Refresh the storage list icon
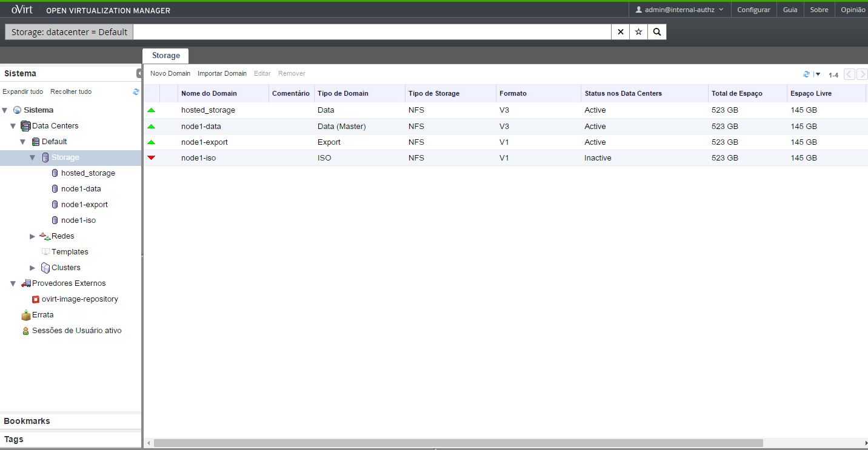The height and width of the screenshot is (450, 868). 806,74
